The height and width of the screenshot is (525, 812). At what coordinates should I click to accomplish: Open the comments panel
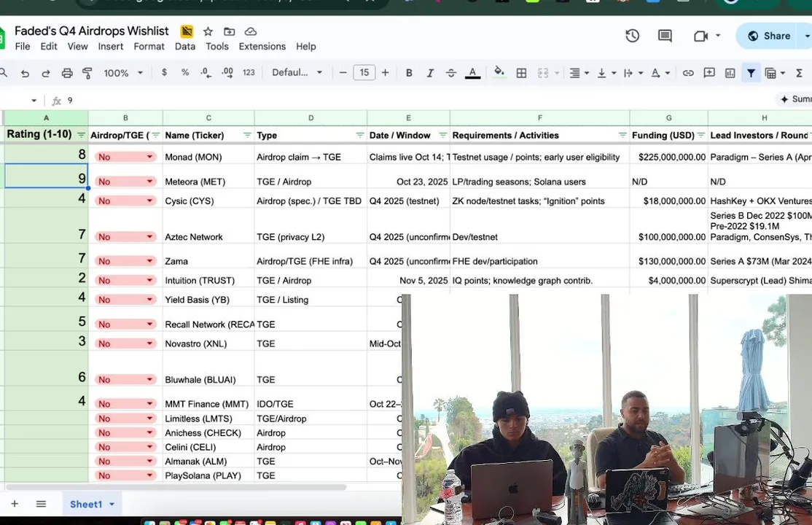click(x=665, y=36)
